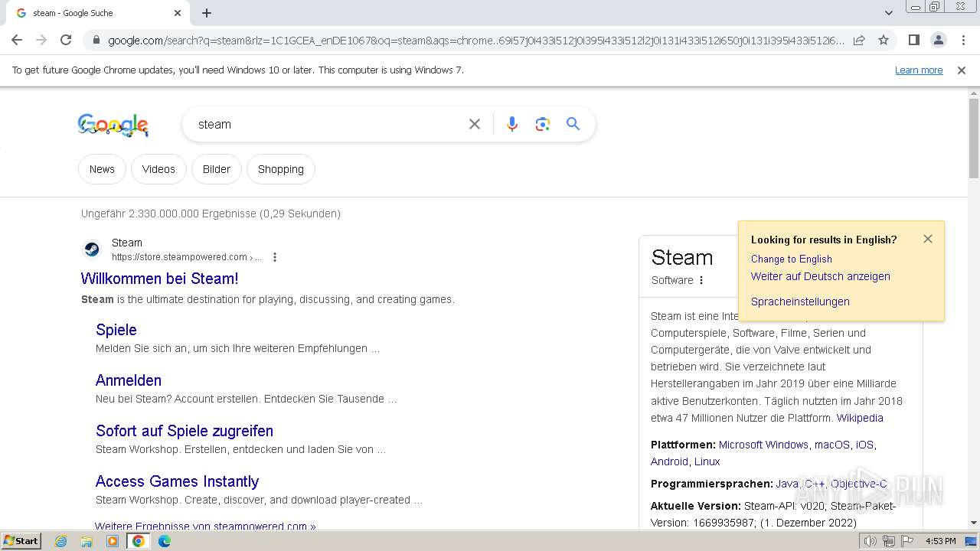Viewport: 980px width, 551px height.
Task: Choose Change to English
Action: (792, 259)
